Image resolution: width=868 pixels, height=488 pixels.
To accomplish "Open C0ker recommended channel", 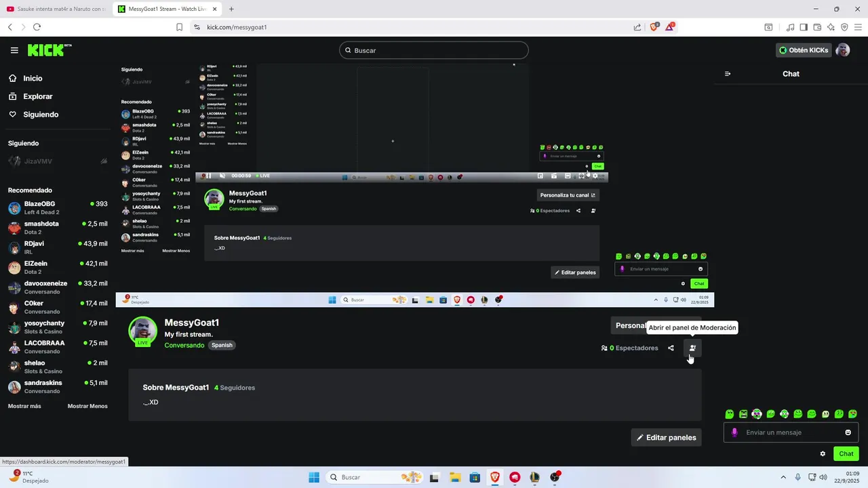I will click(x=58, y=307).
